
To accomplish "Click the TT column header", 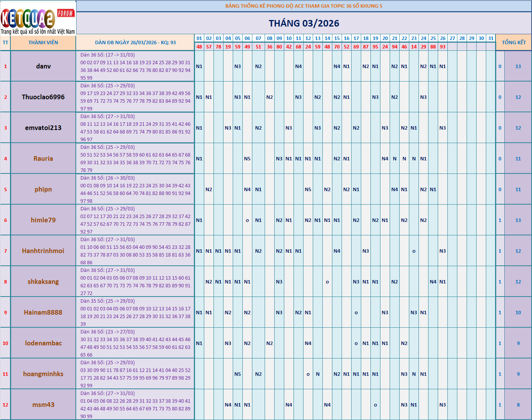I will tap(5, 43).
